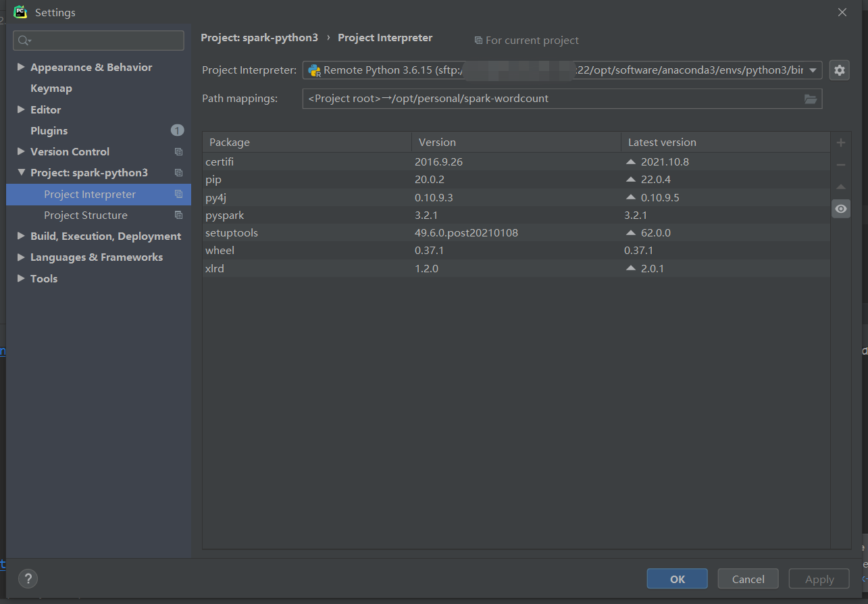The image size is (868, 604).
Task: Click the upgrade arrow beside pip 22.0.4
Action: (630, 179)
